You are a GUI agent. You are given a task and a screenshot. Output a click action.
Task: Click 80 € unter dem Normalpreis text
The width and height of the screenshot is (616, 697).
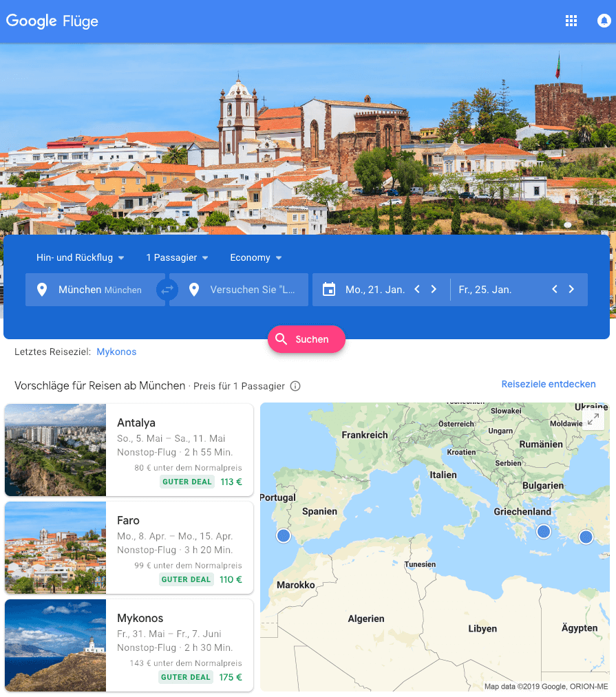click(188, 468)
